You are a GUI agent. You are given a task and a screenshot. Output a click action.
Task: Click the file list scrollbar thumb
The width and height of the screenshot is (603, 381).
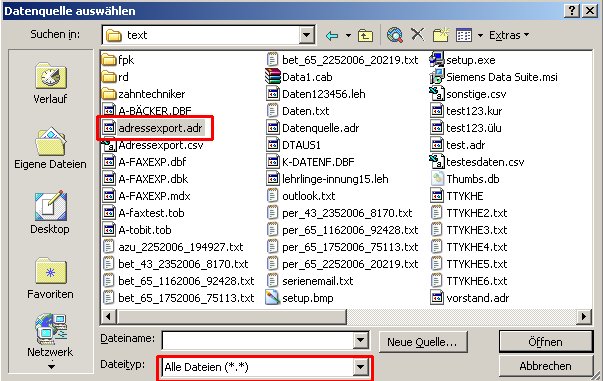(232, 316)
